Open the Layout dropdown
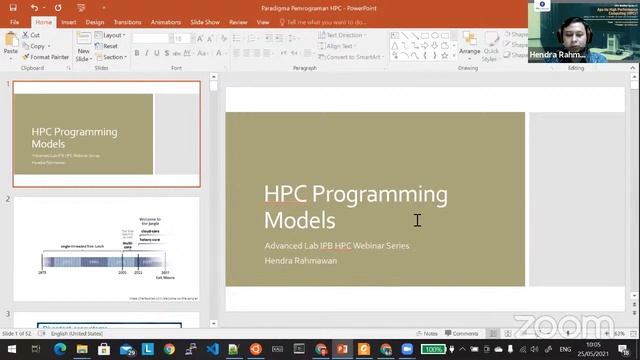 (x=110, y=35)
